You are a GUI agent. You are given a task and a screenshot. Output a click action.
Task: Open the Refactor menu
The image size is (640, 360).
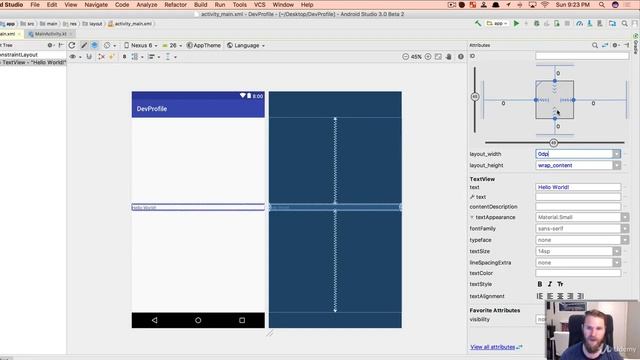[176, 5]
